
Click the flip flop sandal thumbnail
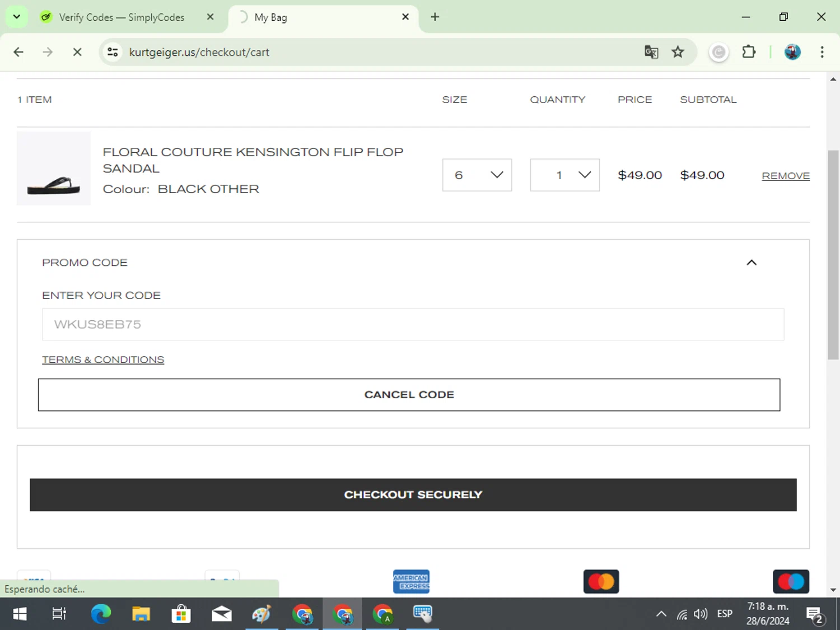pyautogui.click(x=54, y=169)
